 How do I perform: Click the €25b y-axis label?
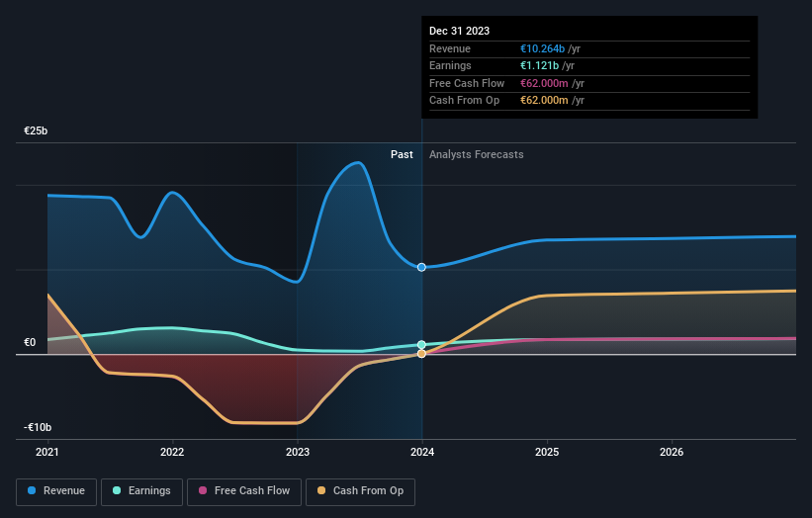[36, 130]
